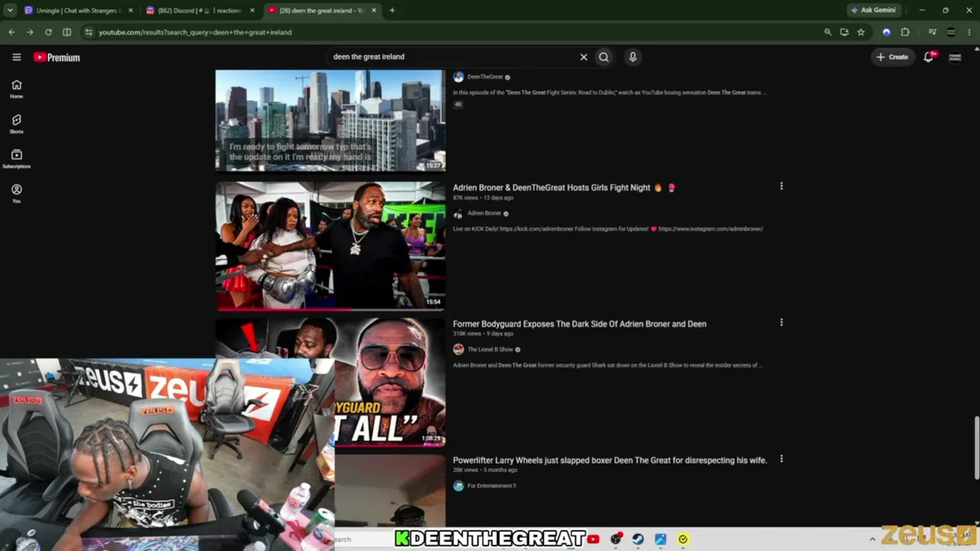The image size is (980, 551).
Task: Close the YouTube results tab
Action: pos(374,11)
